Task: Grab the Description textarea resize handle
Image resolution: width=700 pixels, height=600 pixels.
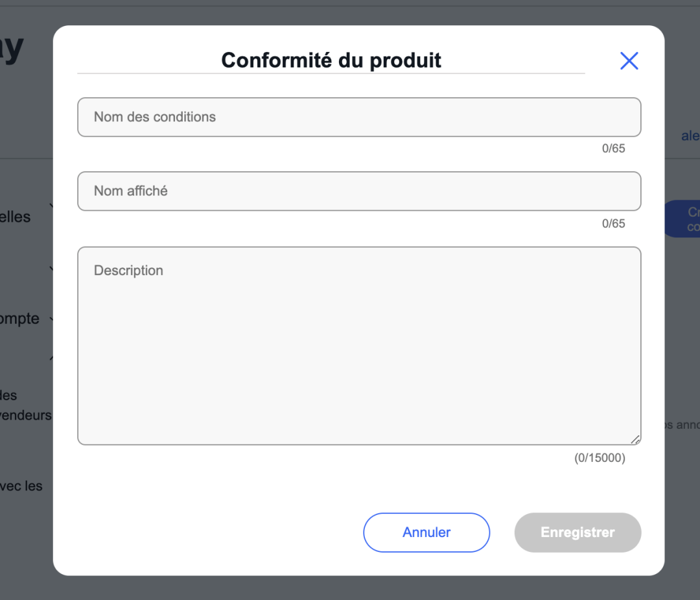Action: tap(635, 439)
